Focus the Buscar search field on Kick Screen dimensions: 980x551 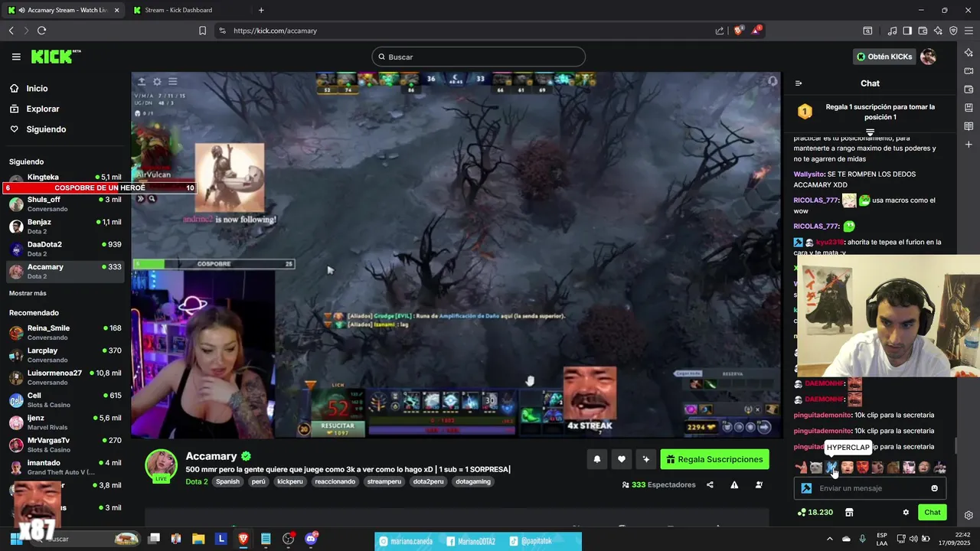479,57
